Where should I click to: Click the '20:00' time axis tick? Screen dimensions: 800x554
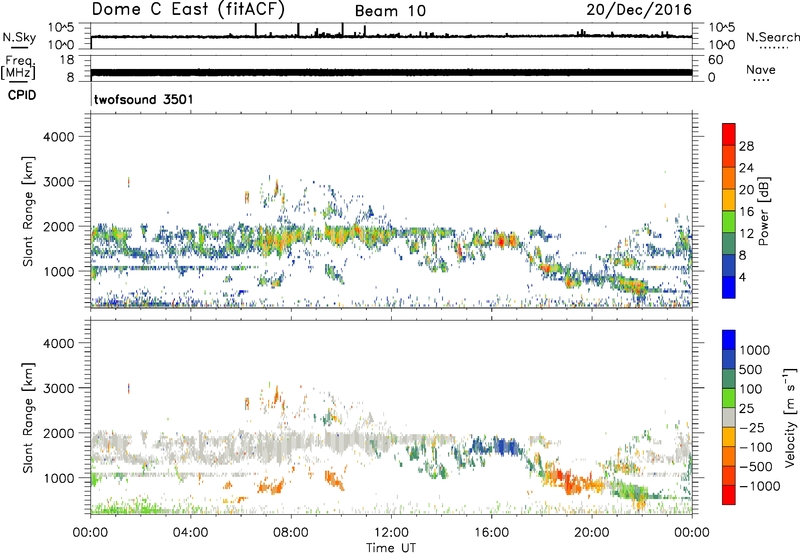[x=592, y=533]
